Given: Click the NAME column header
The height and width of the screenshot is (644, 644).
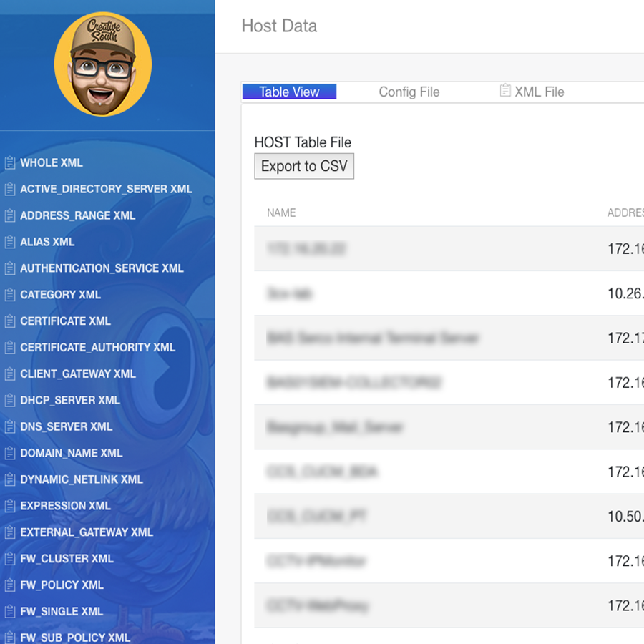Looking at the screenshot, I should click(x=281, y=213).
